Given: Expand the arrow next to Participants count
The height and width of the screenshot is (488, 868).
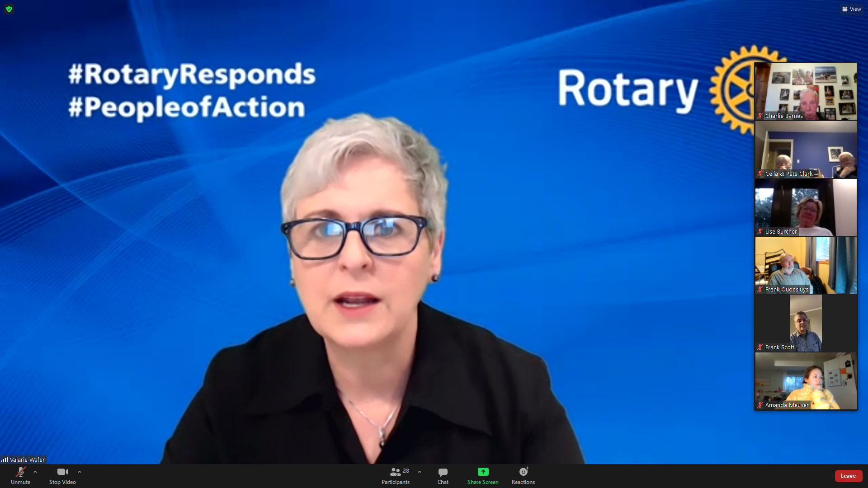Looking at the screenshot, I should tap(420, 472).
